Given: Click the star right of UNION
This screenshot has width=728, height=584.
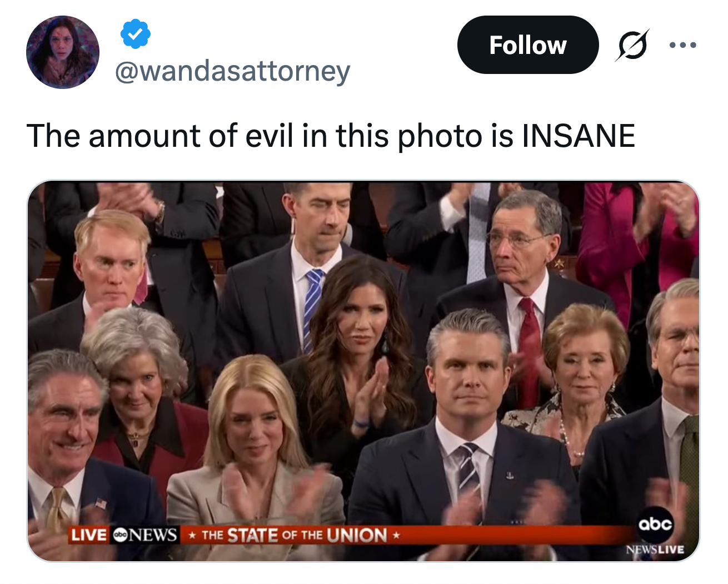Looking at the screenshot, I should pos(396,536).
